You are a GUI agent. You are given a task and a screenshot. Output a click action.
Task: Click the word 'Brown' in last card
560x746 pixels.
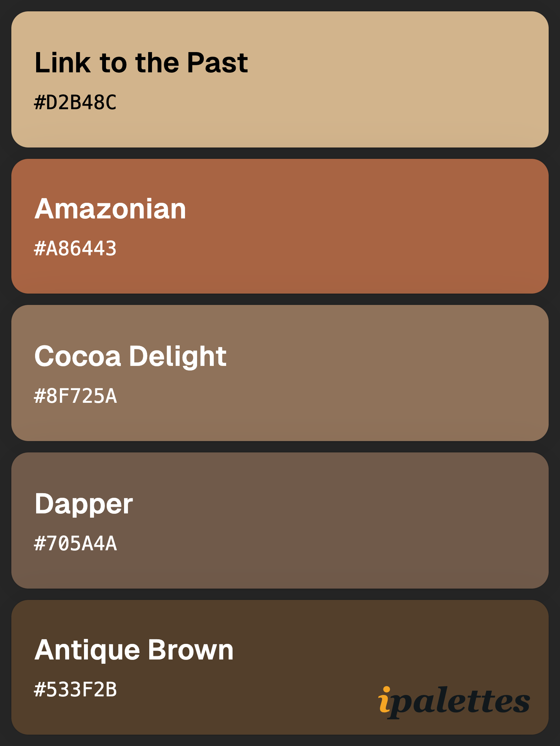pos(191,650)
